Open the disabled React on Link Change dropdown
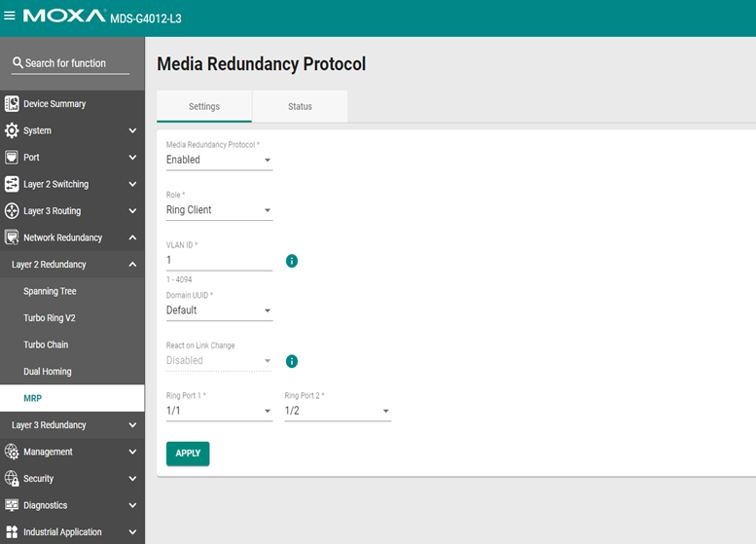This screenshot has height=544, width=756. pyautogui.click(x=219, y=360)
